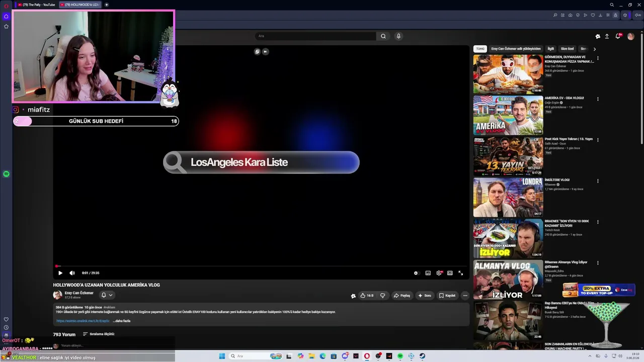Turn on video subtitles
This screenshot has height=362, width=644.
pos(428,273)
